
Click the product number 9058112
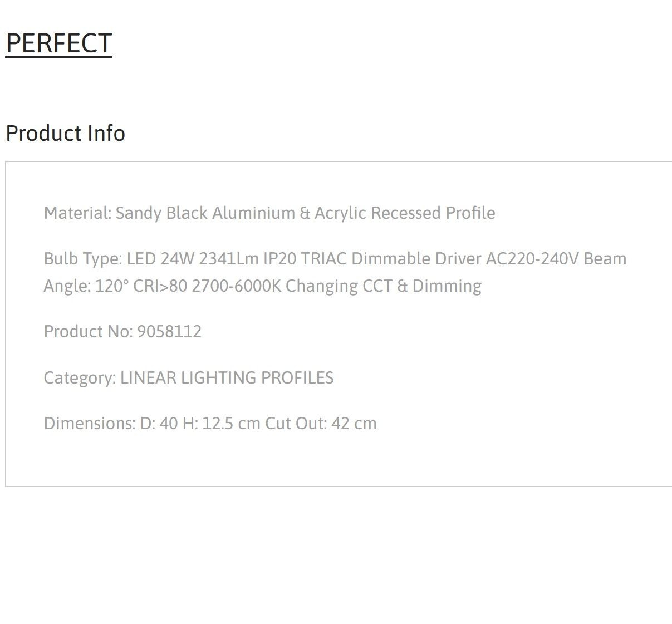click(x=169, y=332)
